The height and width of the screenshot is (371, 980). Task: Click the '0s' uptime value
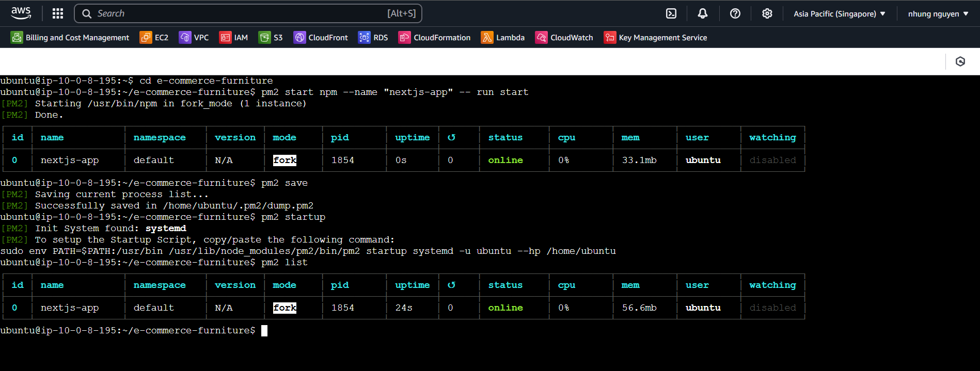(x=401, y=160)
